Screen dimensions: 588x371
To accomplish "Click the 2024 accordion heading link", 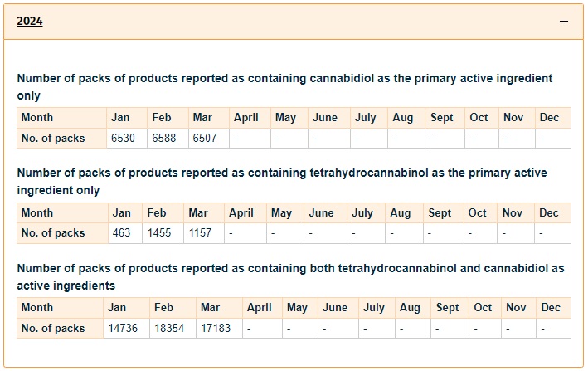I will [x=30, y=22].
